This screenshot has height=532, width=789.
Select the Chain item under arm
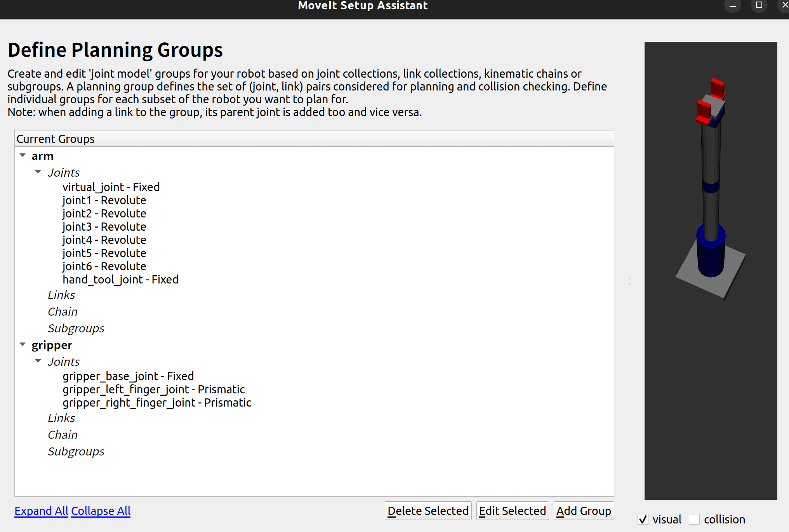[x=63, y=311]
